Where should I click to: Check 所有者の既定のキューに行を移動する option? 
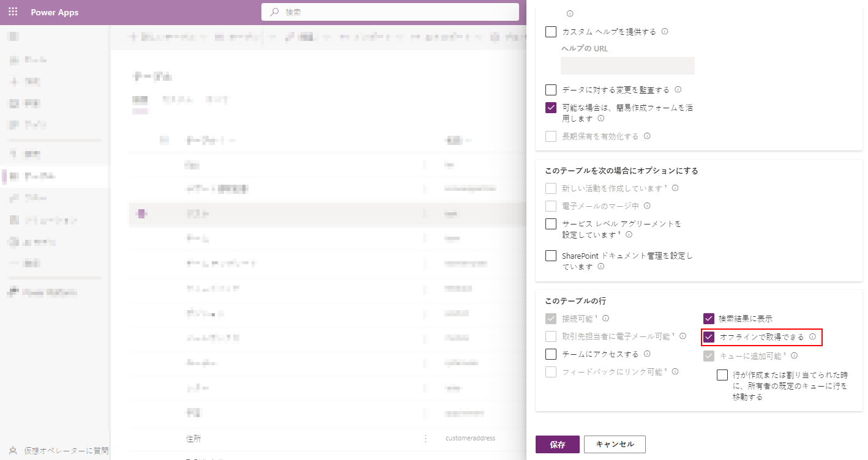pos(722,375)
